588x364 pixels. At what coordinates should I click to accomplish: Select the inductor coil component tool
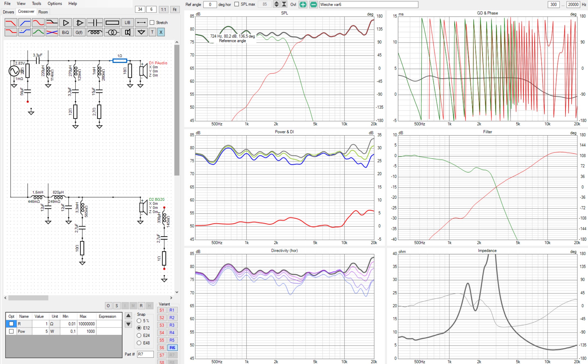pyautogui.click(x=94, y=32)
